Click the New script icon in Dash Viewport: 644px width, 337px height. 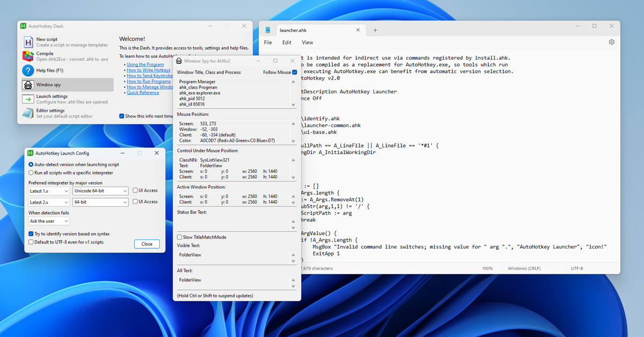(28, 42)
